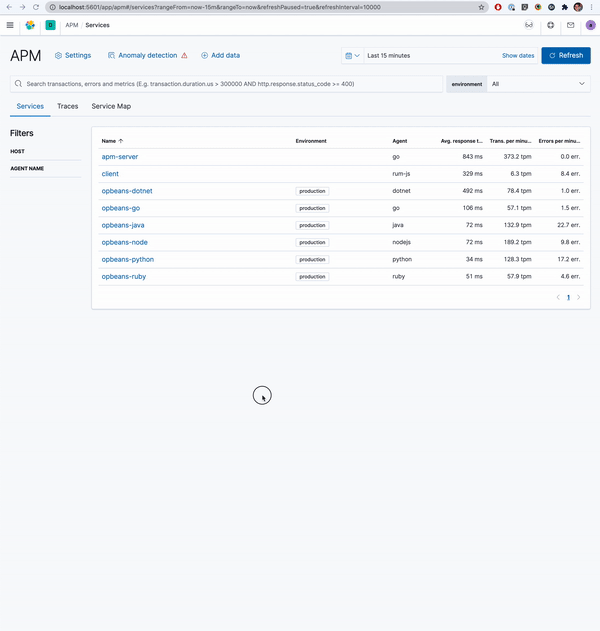Focus the transactions search query field
This screenshot has height=631, width=600.
(230, 84)
